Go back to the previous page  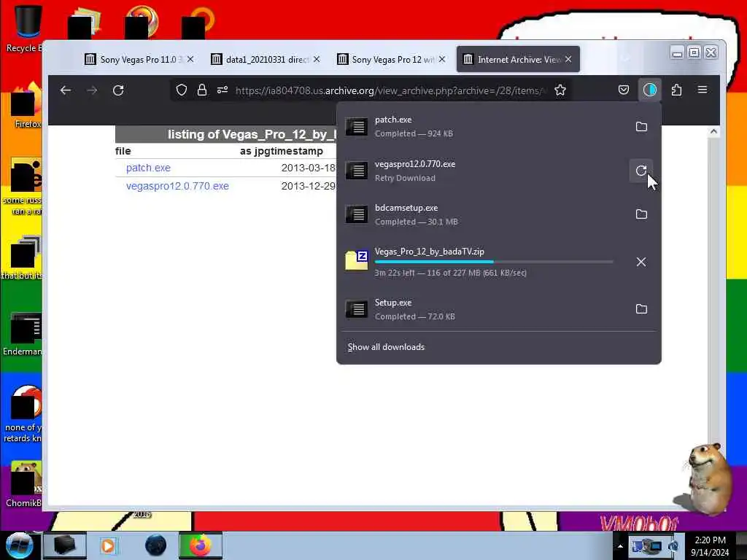pyautogui.click(x=66, y=90)
